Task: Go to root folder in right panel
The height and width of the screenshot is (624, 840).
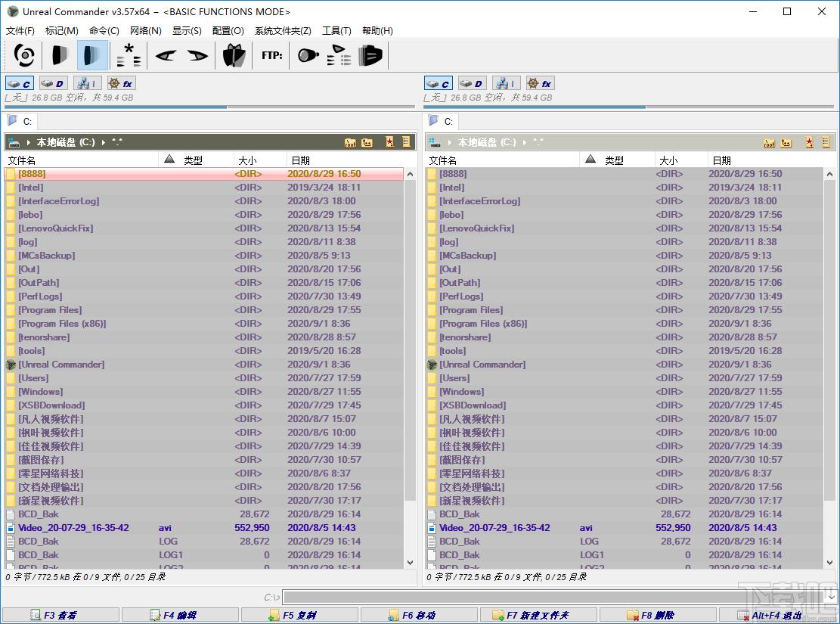Action: point(769,143)
